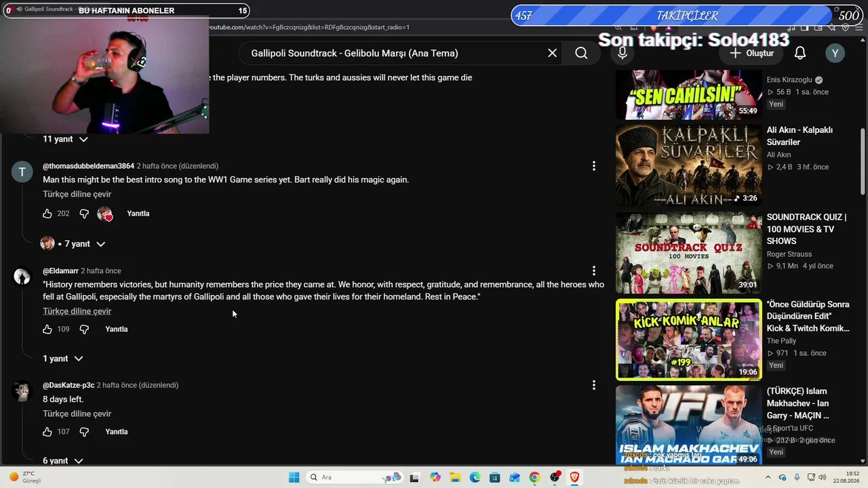868x488 pixels.
Task: Clear the YouTube search box text
Action: [x=553, y=53]
